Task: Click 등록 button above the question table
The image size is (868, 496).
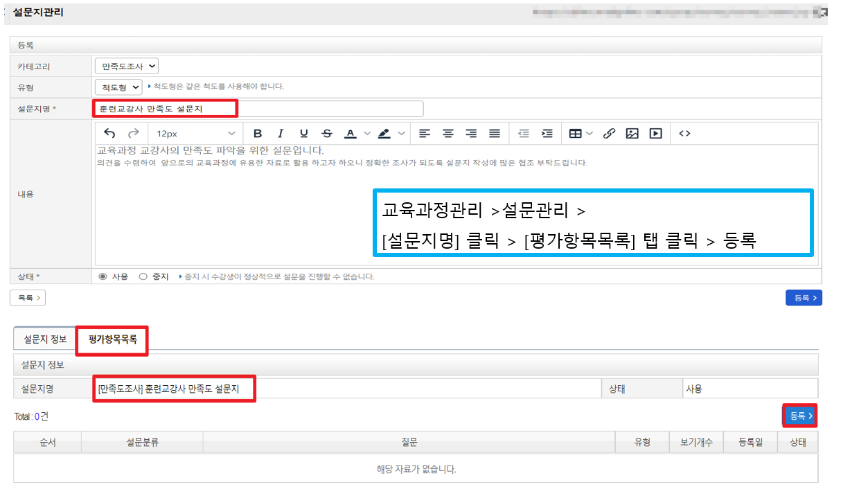Action: [x=799, y=416]
